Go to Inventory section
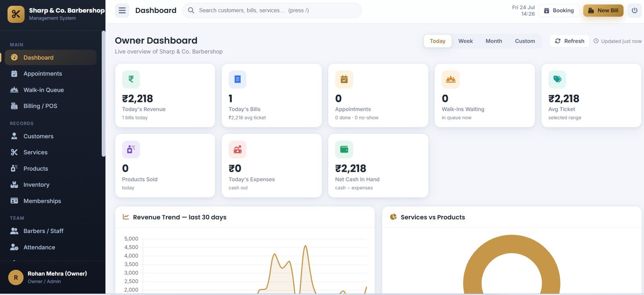This screenshot has width=644, height=295. [51, 185]
